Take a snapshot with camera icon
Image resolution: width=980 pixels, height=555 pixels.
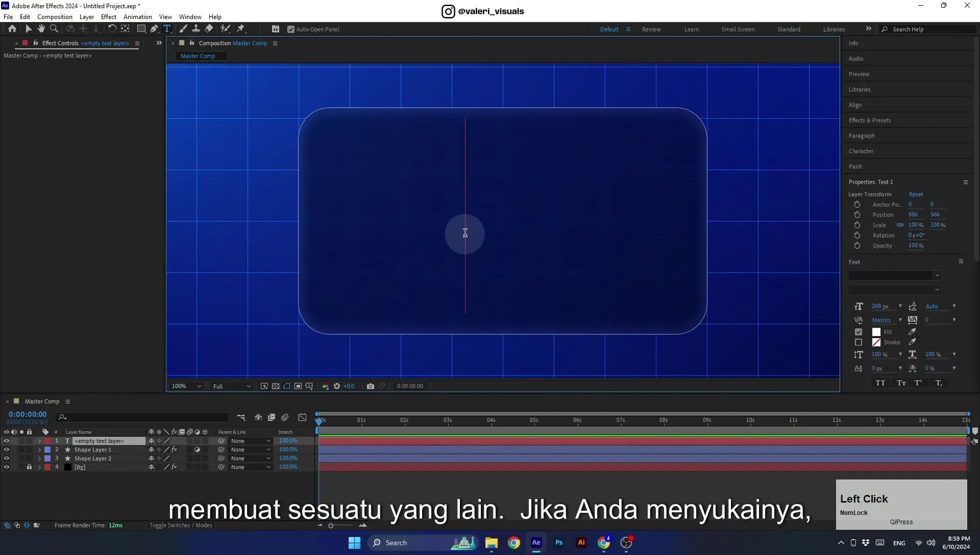point(371,386)
